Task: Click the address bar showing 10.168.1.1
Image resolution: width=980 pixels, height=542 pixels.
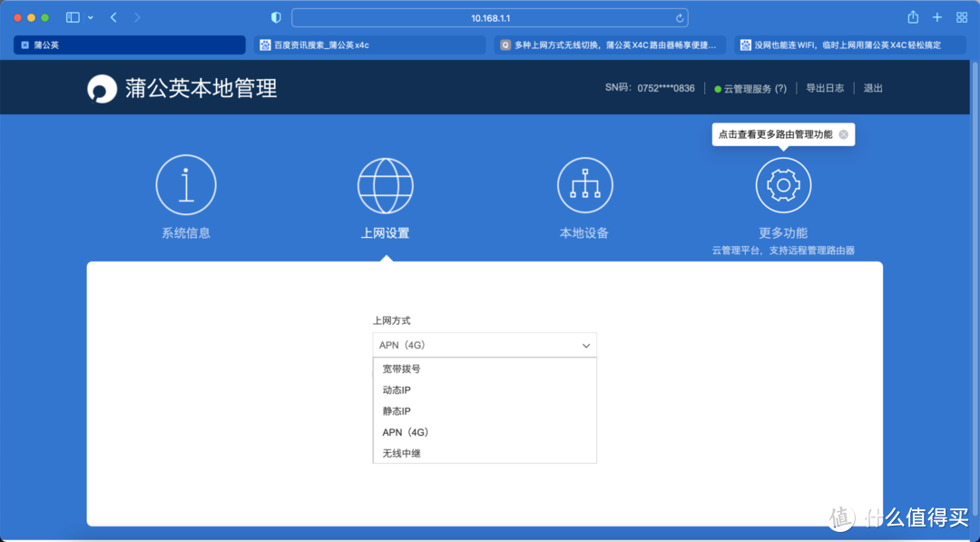Action: [490, 16]
